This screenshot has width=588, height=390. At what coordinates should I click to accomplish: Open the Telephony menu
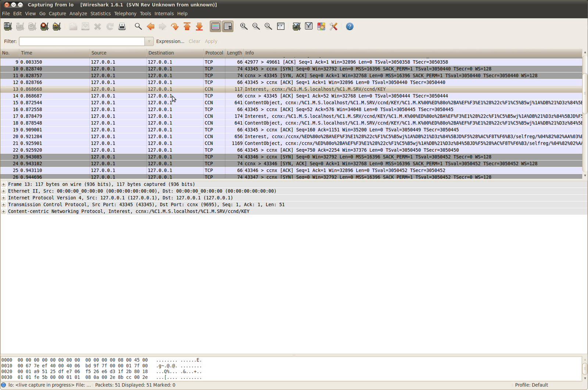point(125,13)
